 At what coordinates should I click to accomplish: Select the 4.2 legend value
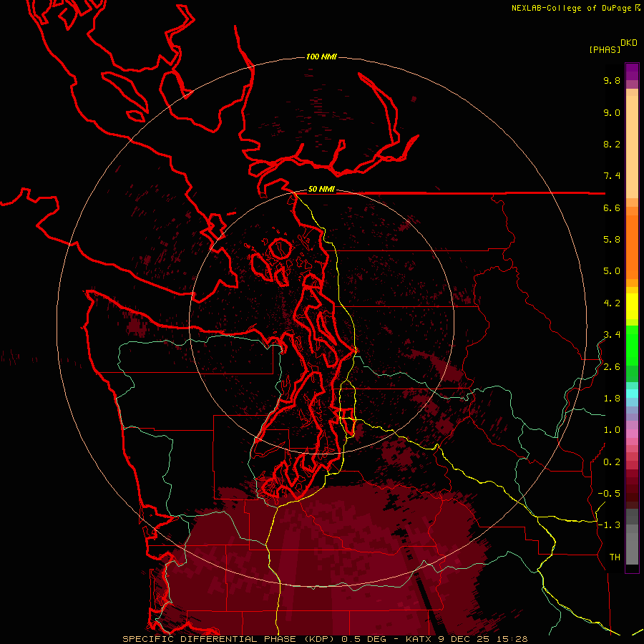tap(612, 303)
